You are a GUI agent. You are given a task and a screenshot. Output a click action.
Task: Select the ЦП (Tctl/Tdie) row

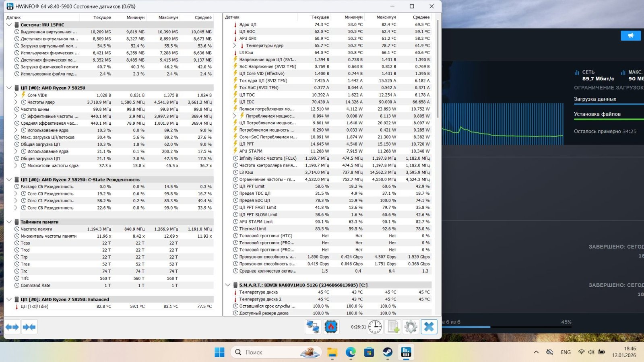pos(113,306)
